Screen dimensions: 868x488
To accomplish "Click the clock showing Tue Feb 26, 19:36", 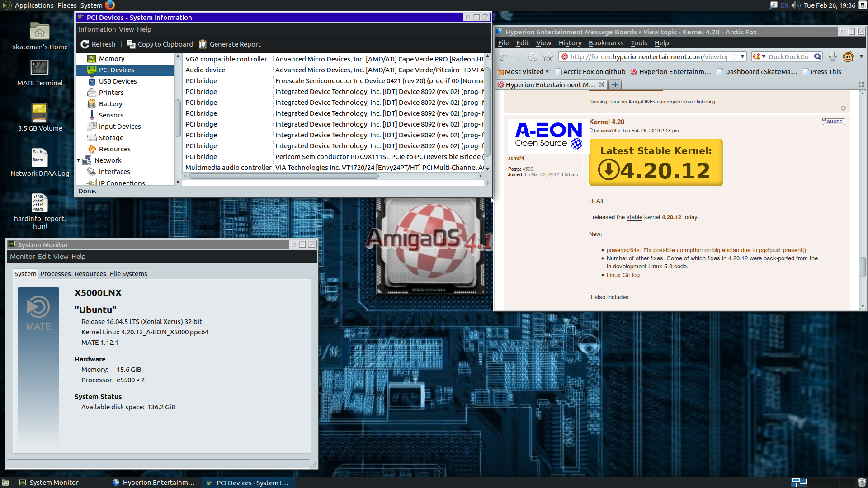I will (x=829, y=5).
